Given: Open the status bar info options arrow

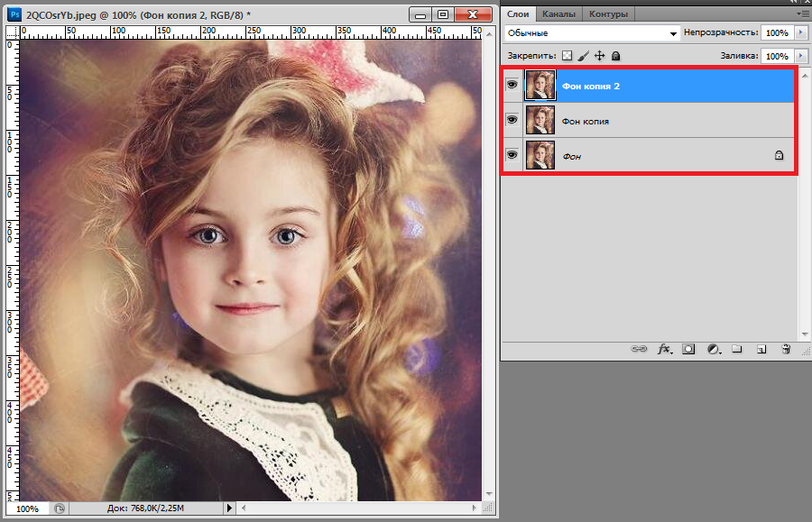Looking at the screenshot, I should (x=229, y=508).
